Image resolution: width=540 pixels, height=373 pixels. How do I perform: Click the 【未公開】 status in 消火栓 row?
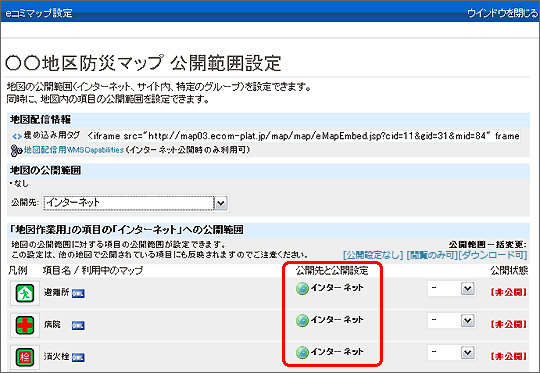(x=508, y=356)
